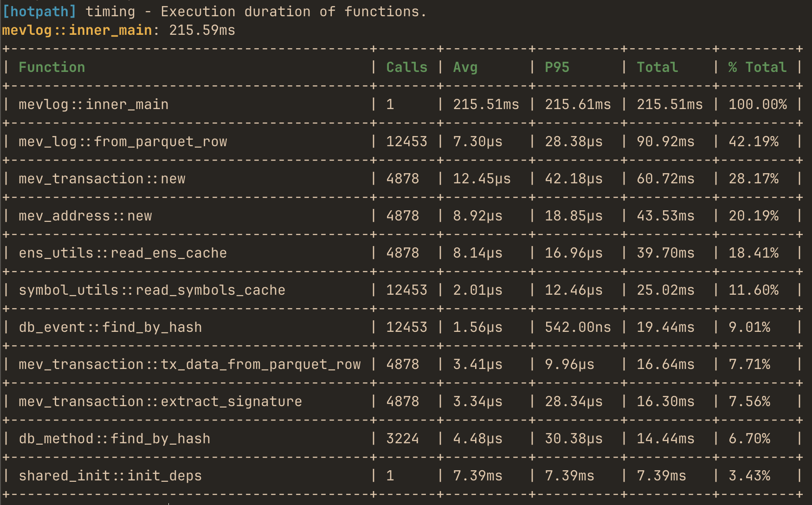Select ens_utils::read_ens_cache in the table
Viewport: 812px width, 505px height.
pyautogui.click(x=122, y=253)
